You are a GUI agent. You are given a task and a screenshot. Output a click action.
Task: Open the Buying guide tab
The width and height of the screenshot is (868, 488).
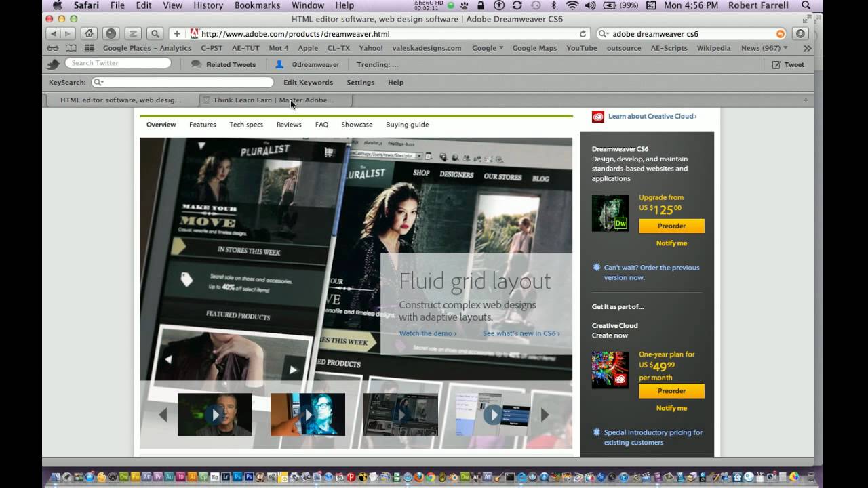tap(407, 125)
